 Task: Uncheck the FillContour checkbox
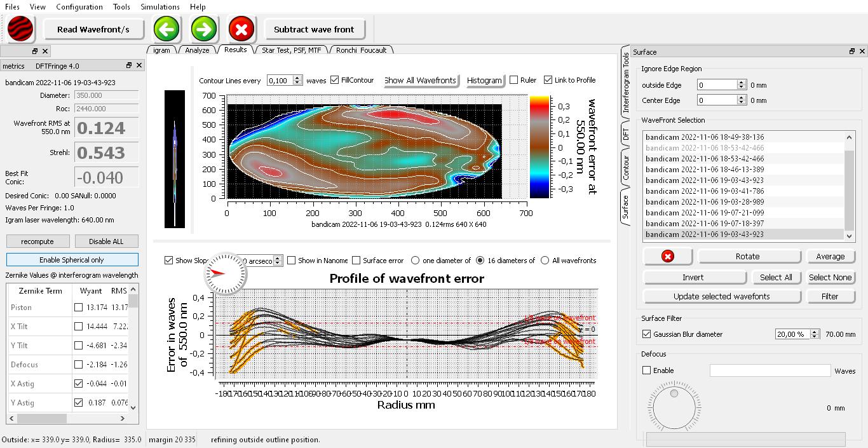pos(335,80)
